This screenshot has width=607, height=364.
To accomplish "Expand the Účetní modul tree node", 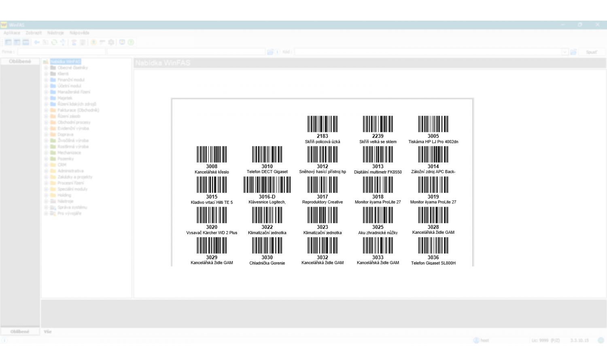I will click(x=46, y=86).
